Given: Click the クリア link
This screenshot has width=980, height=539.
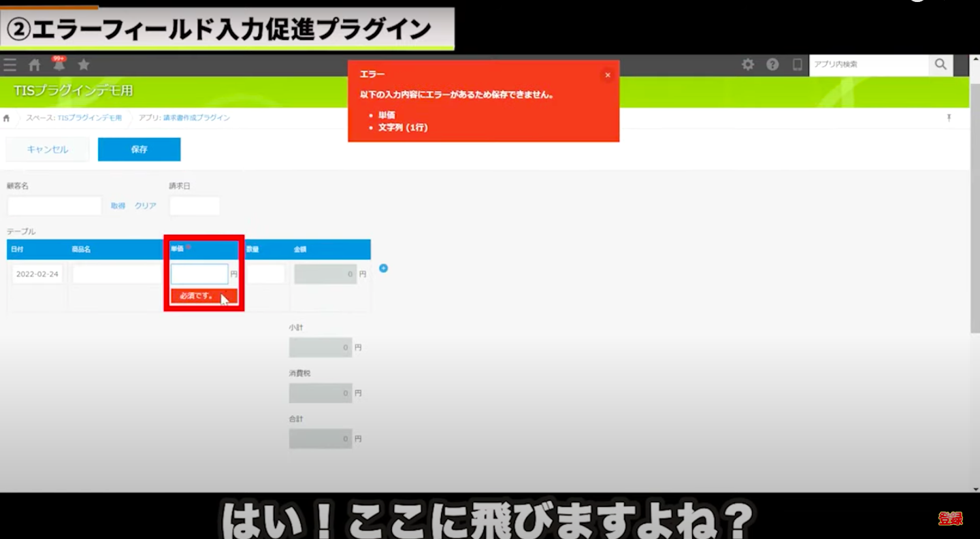Looking at the screenshot, I should pyautogui.click(x=146, y=206).
